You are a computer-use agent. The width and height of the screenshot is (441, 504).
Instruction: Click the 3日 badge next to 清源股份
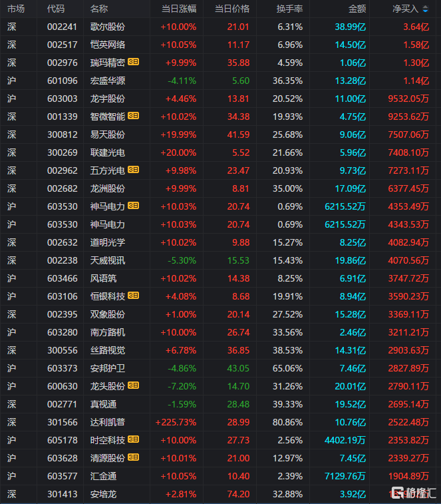tap(133, 457)
